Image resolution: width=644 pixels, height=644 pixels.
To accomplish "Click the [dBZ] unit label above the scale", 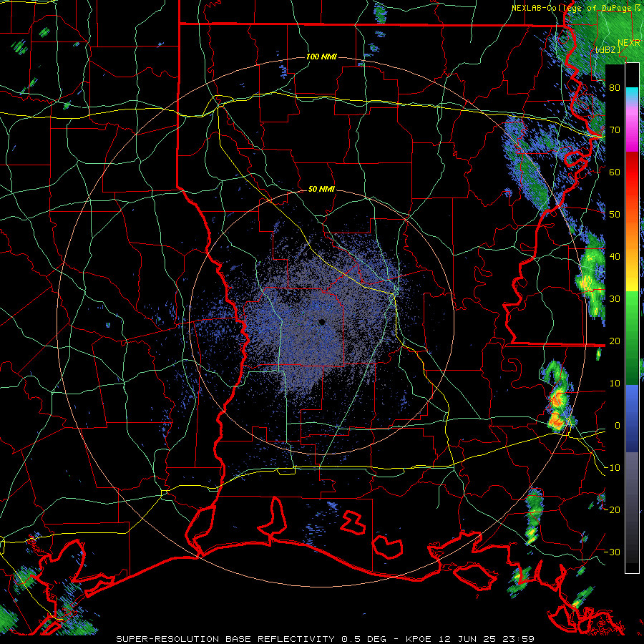I will 608,50.
